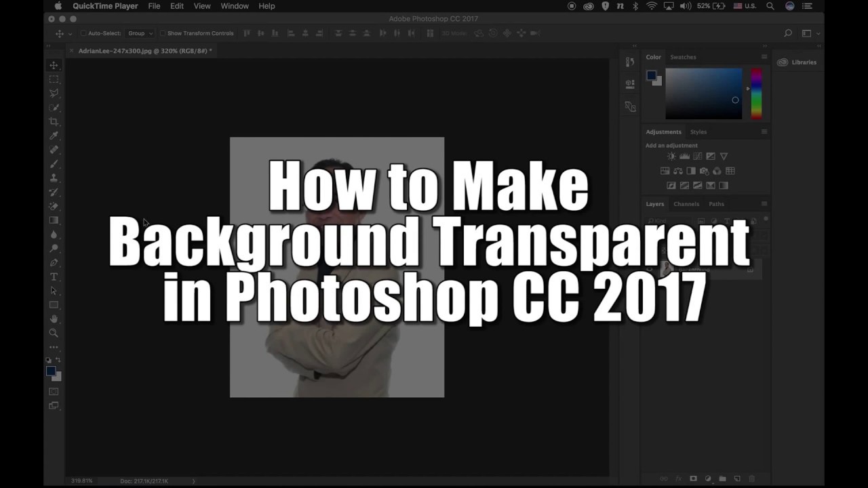Add a Photo Filter adjustment
Image resolution: width=868 pixels, height=488 pixels.
(x=704, y=171)
